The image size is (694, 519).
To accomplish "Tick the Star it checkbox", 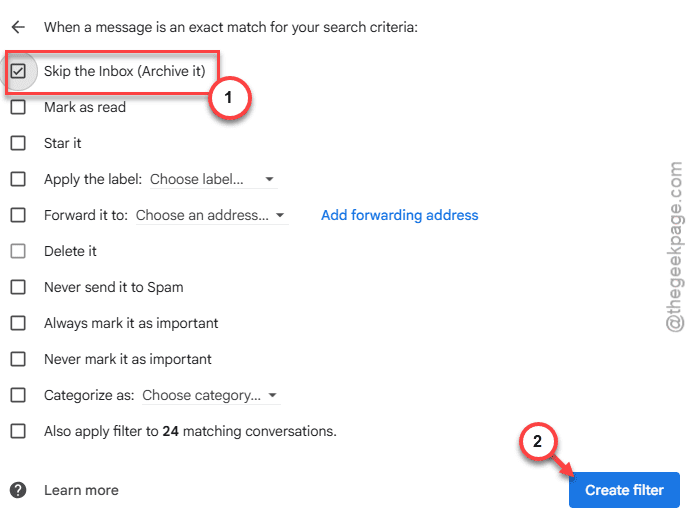I will [18, 143].
